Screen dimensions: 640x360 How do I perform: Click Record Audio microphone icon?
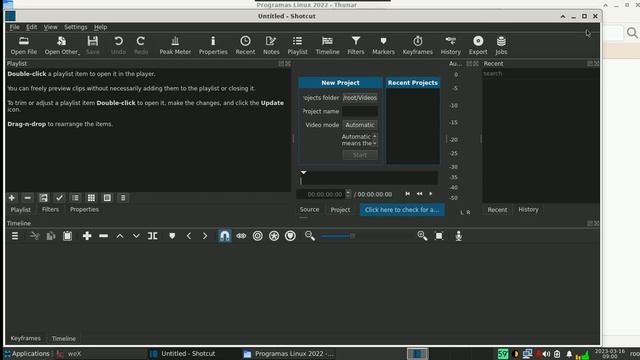click(458, 236)
